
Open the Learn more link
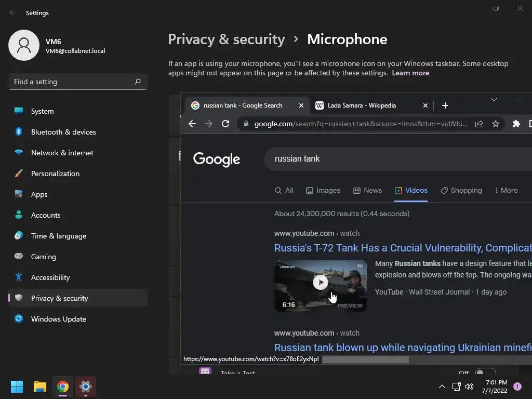pyautogui.click(x=410, y=73)
